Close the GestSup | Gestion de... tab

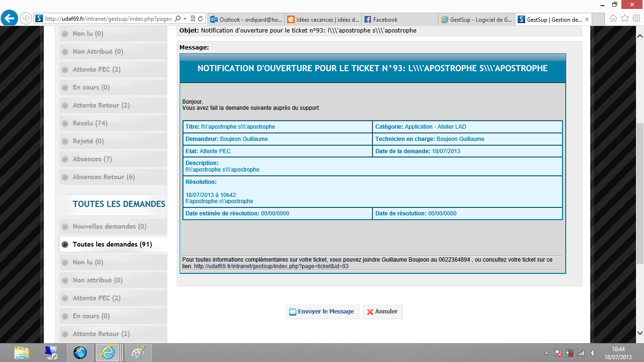[x=587, y=19]
